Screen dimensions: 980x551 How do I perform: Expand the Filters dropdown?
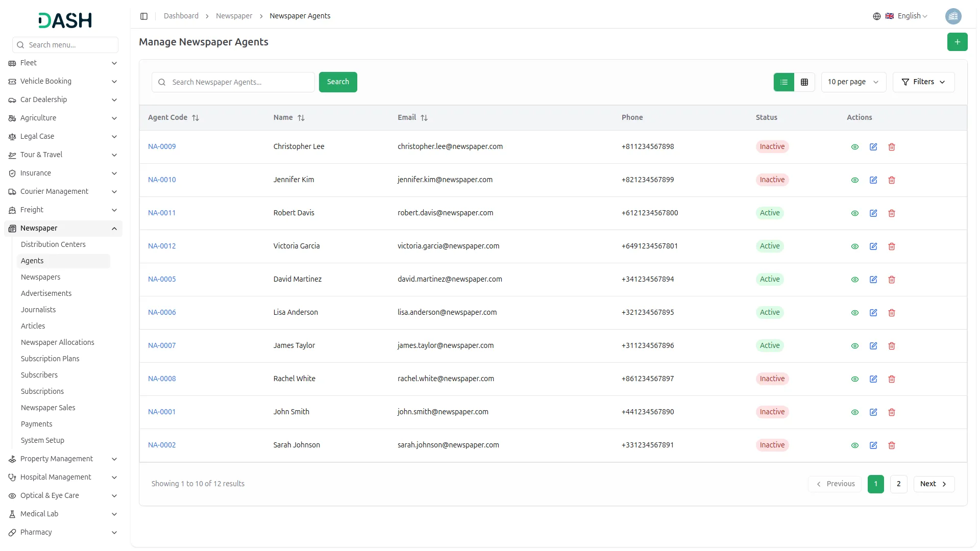click(923, 82)
